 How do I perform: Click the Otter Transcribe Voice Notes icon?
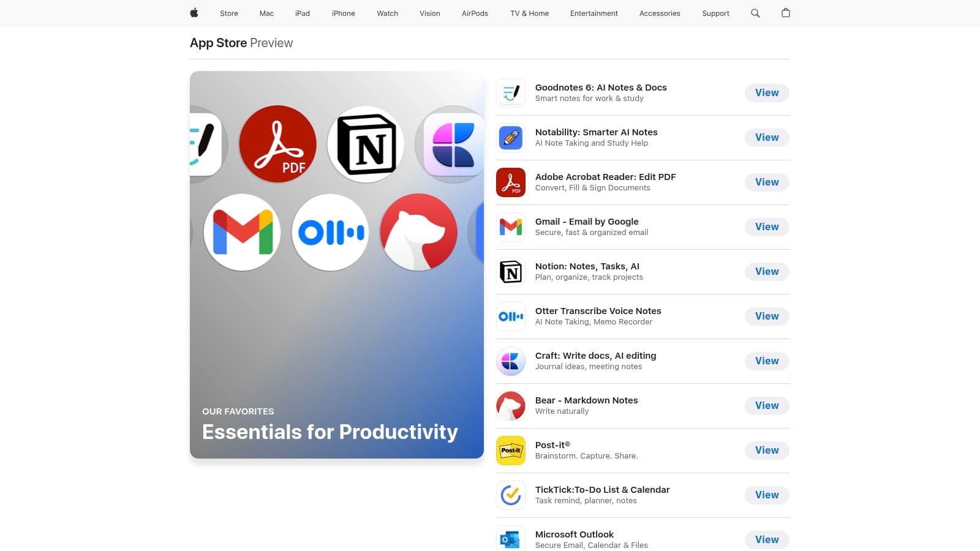click(x=510, y=316)
